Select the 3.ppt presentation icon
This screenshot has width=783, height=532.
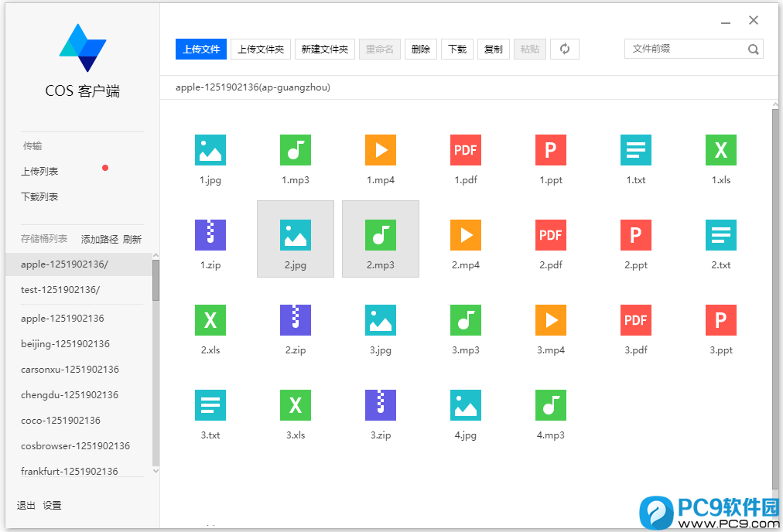click(721, 320)
